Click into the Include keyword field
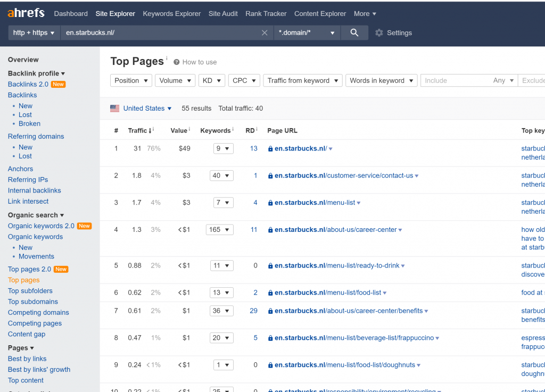The width and height of the screenshot is (545, 392). 455,80
